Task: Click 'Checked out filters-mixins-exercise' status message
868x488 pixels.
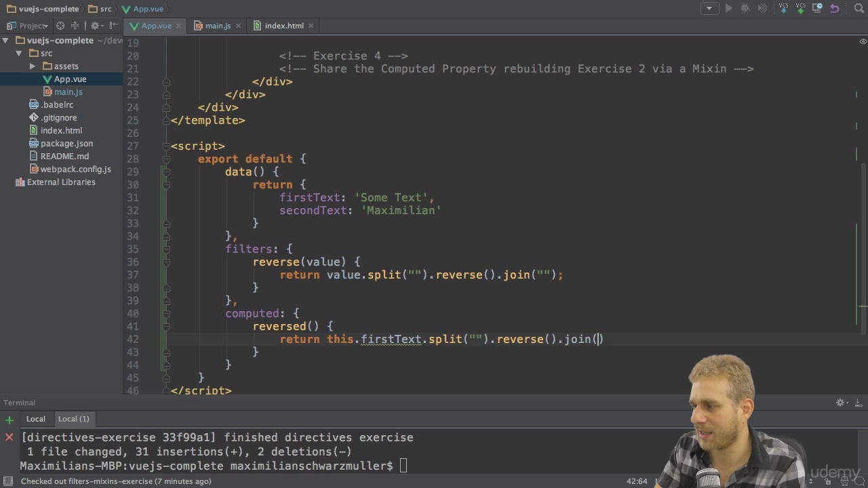Action: point(116,481)
